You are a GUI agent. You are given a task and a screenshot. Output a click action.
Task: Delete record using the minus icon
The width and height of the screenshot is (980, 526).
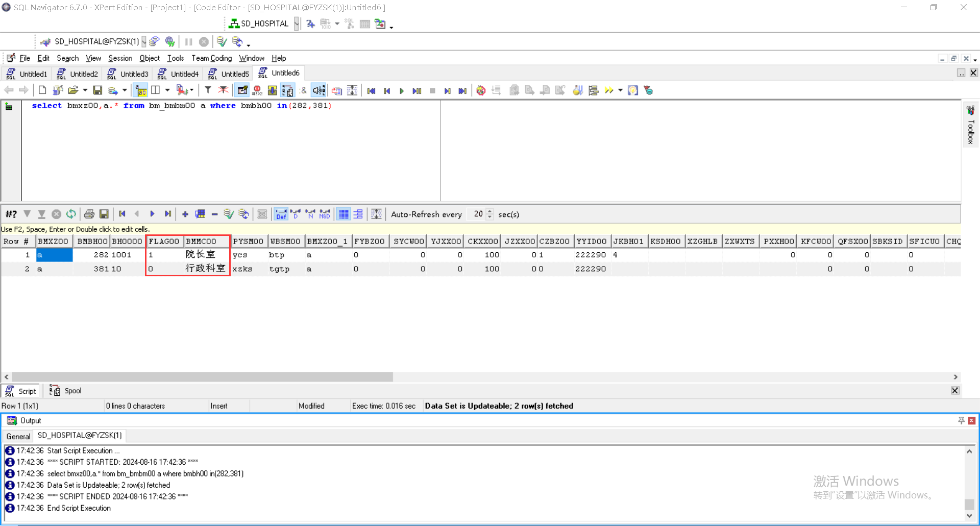coord(214,214)
